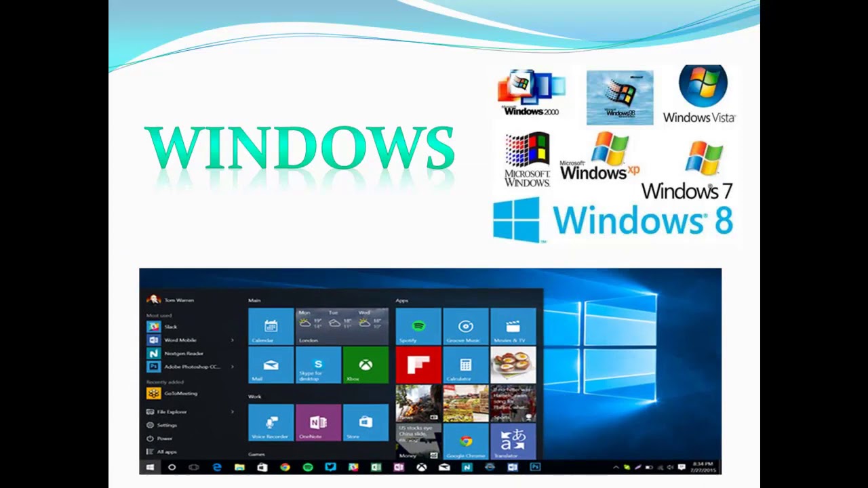Open the Spotify taskbar icon

308,467
